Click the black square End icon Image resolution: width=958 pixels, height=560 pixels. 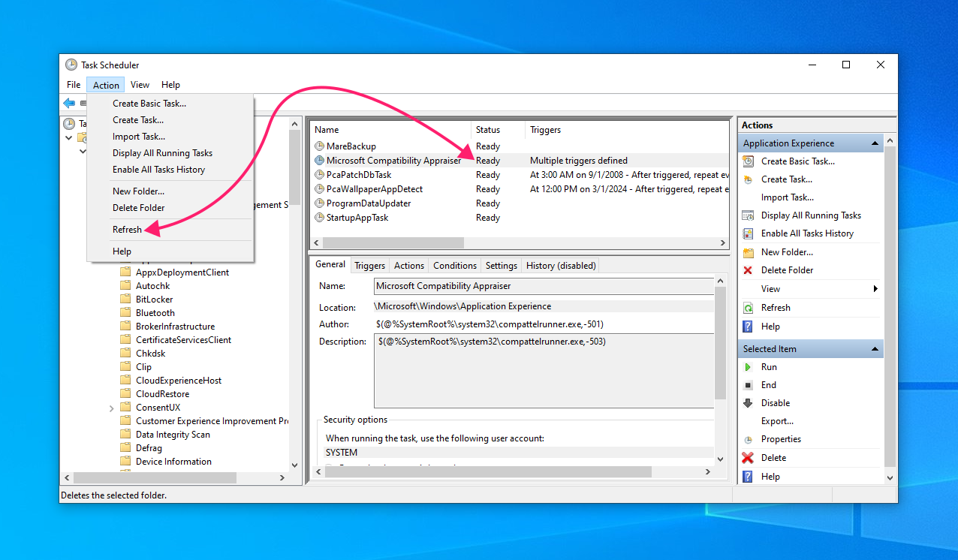pyautogui.click(x=748, y=385)
